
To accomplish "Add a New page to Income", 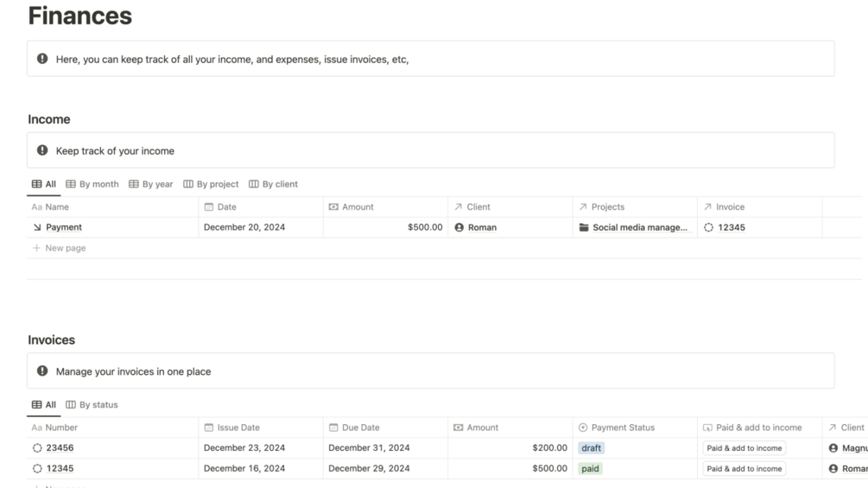I will click(59, 248).
